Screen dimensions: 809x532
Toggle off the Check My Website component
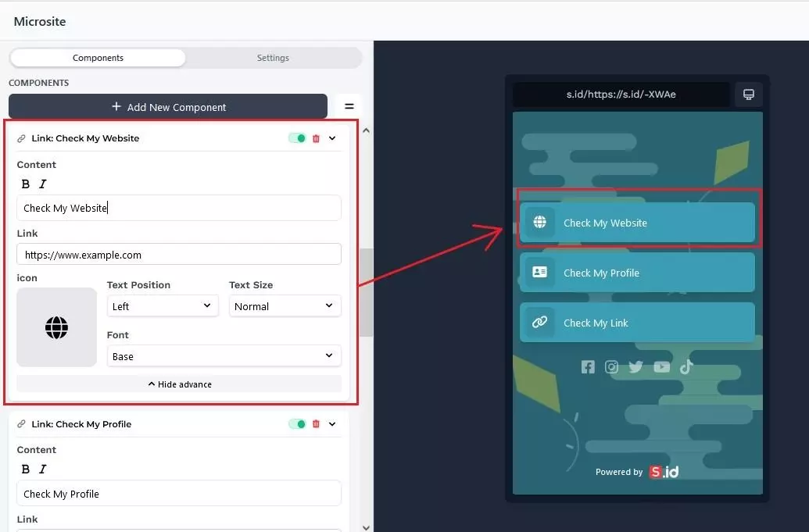297,138
